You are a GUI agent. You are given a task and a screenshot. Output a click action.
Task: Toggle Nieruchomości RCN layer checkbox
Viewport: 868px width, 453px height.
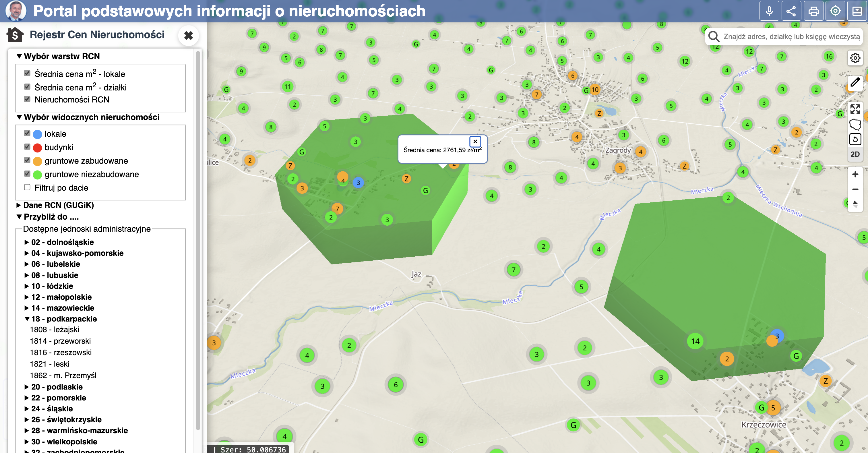click(x=27, y=99)
